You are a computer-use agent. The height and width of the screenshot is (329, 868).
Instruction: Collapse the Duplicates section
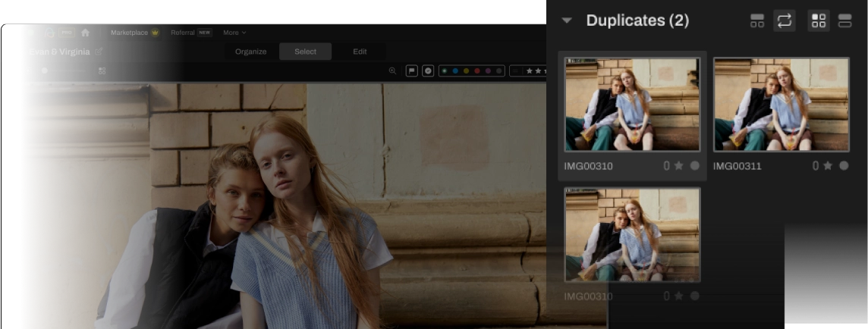[x=567, y=20]
